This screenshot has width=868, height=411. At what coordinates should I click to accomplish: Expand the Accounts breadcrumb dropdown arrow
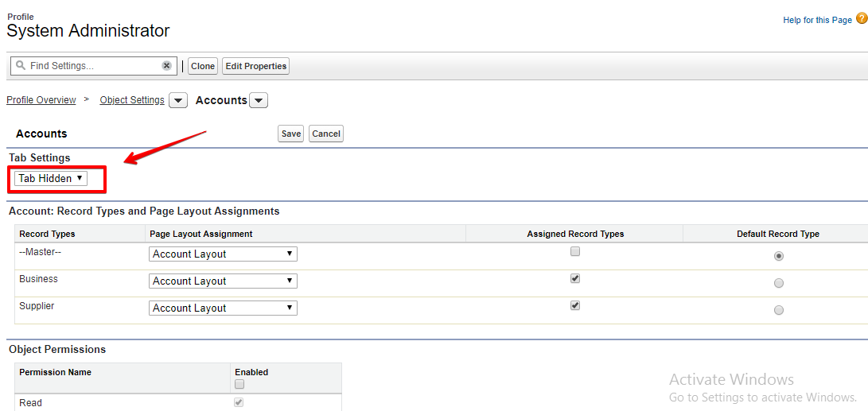coord(259,101)
